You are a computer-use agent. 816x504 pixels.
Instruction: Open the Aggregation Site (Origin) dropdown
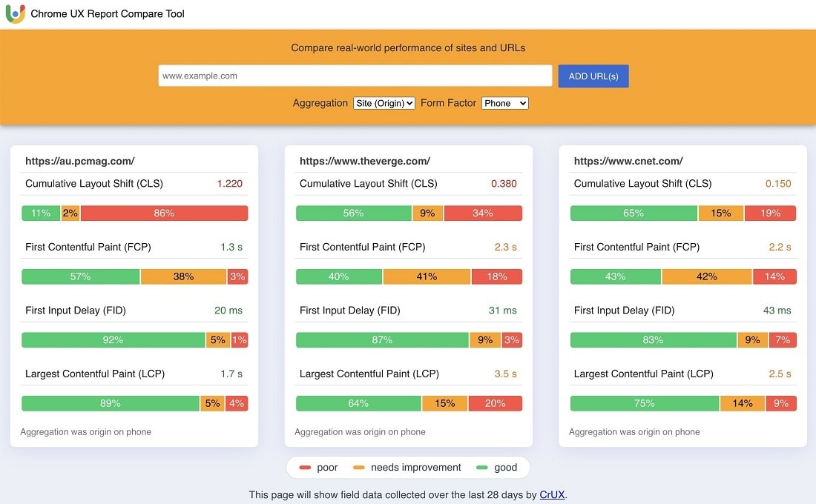[x=384, y=104]
